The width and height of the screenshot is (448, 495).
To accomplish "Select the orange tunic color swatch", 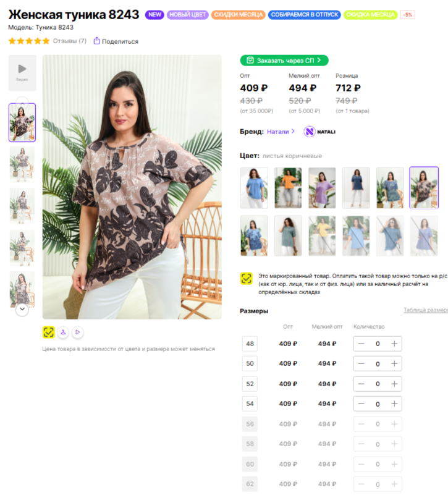I will 288,188.
